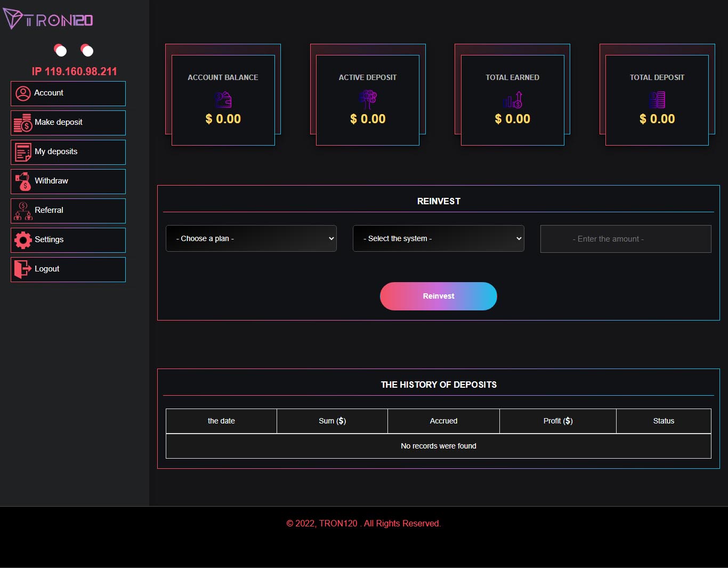Click the Referral network icon
The image size is (728, 568).
[x=23, y=211]
